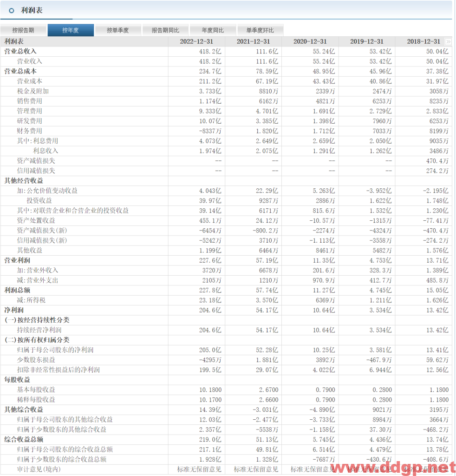This screenshot has width=456, height=476.
Task: Click the 利息收入 row label
Action: click(46, 151)
